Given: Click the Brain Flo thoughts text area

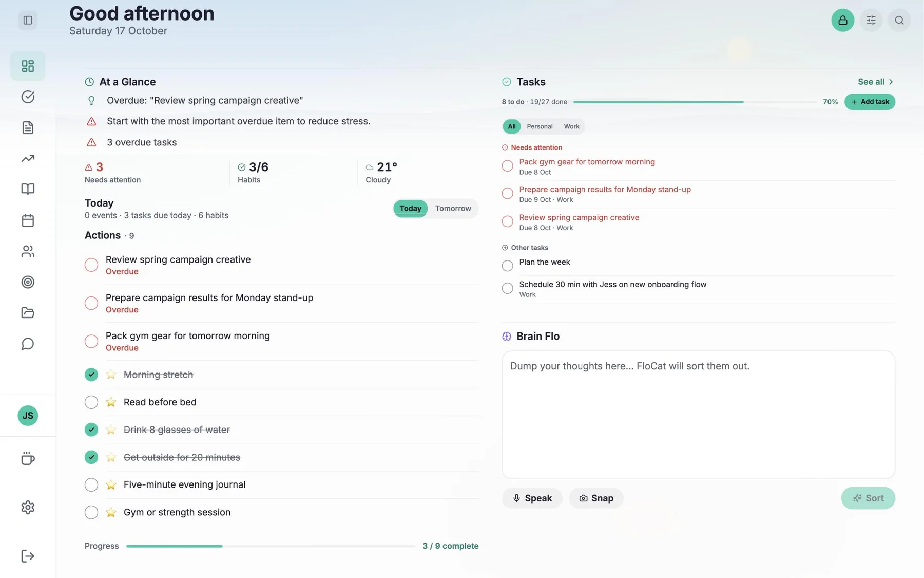Looking at the screenshot, I should click(698, 415).
